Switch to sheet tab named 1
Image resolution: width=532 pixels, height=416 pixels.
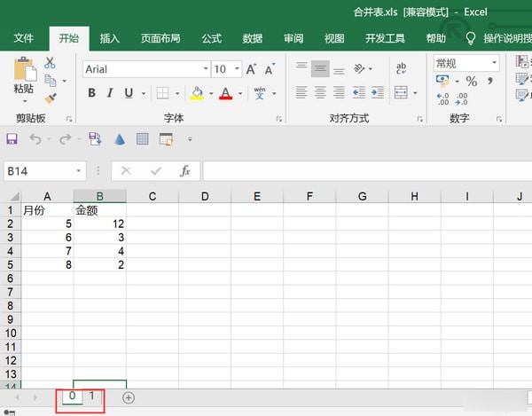pyautogui.click(x=92, y=396)
